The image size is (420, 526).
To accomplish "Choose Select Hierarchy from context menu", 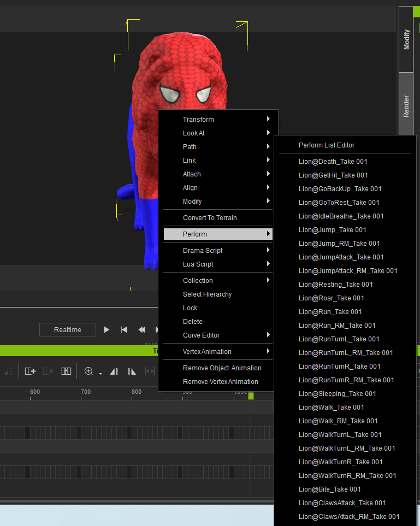I will pyautogui.click(x=218, y=294).
